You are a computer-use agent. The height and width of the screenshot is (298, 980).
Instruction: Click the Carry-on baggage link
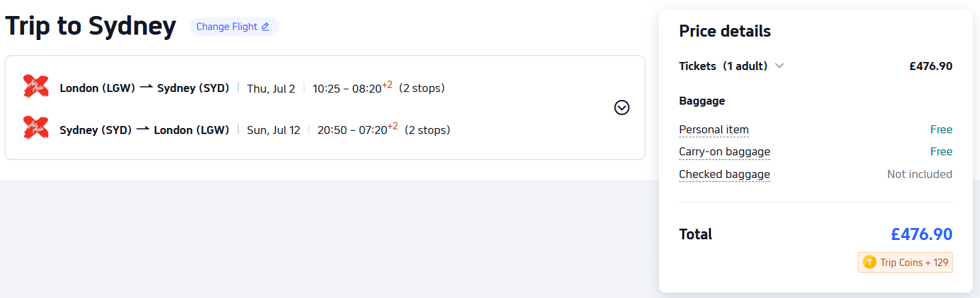tap(724, 151)
